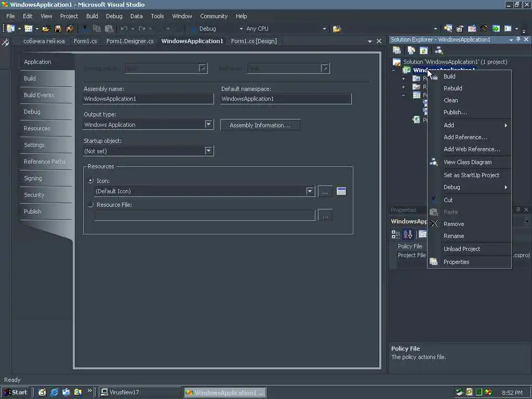
Task: Click the Add New Item toolbar icon
Action: tap(29, 29)
